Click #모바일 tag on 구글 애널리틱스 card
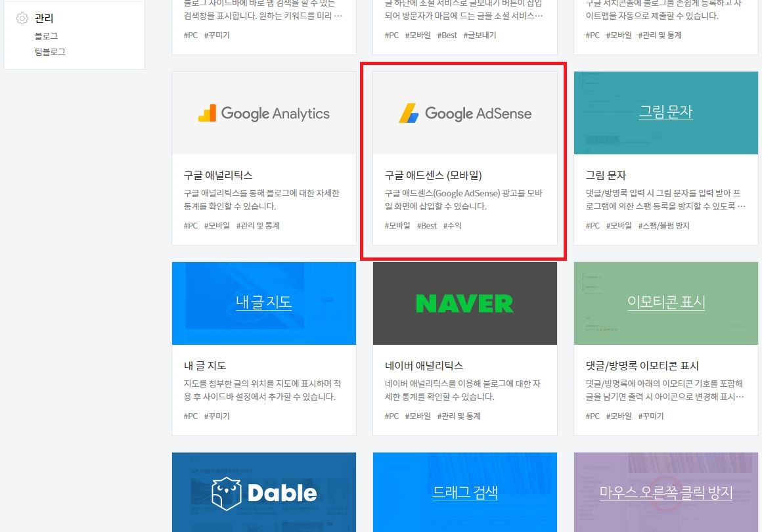This screenshot has height=532, width=762. click(217, 225)
